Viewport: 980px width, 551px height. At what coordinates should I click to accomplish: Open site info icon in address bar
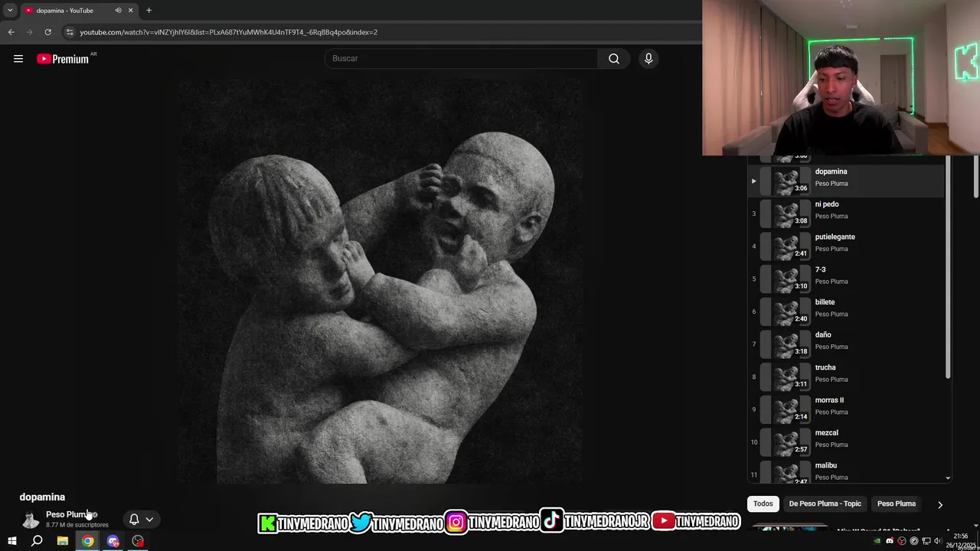[70, 32]
